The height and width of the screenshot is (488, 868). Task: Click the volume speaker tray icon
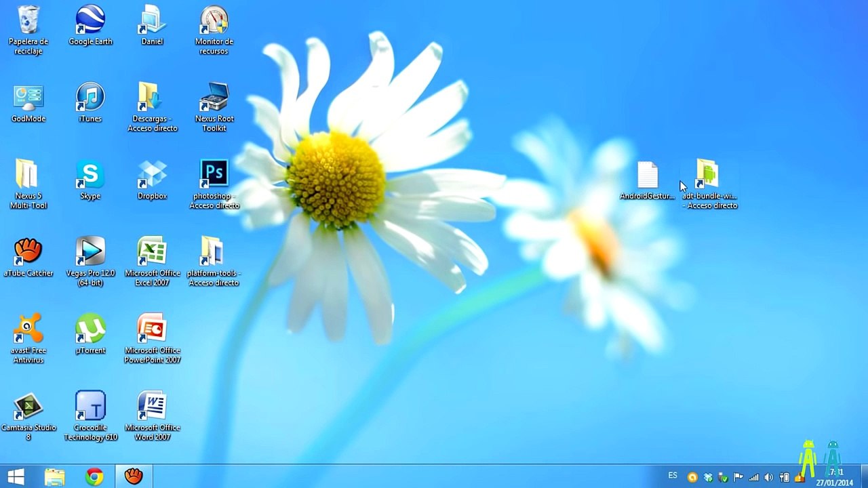point(768,478)
